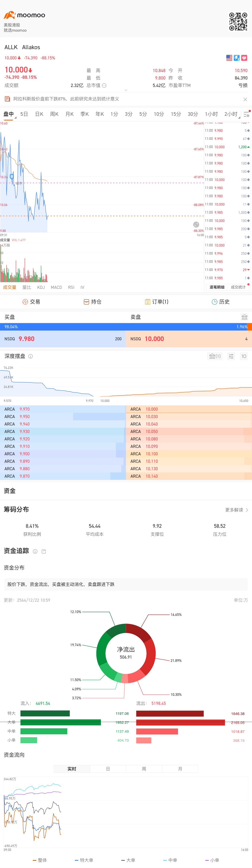The image size is (252, 868).
Task: Open the depth display settings sliders icon
Action: 231,356
